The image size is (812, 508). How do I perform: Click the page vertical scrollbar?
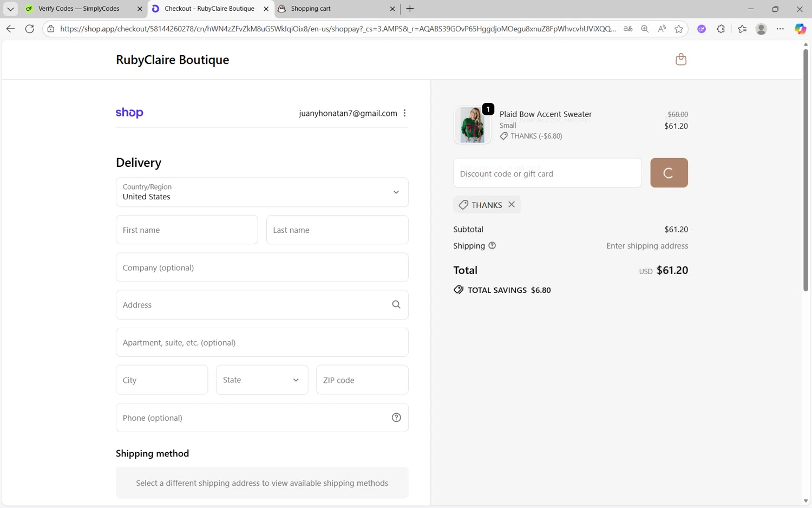(806, 170)
